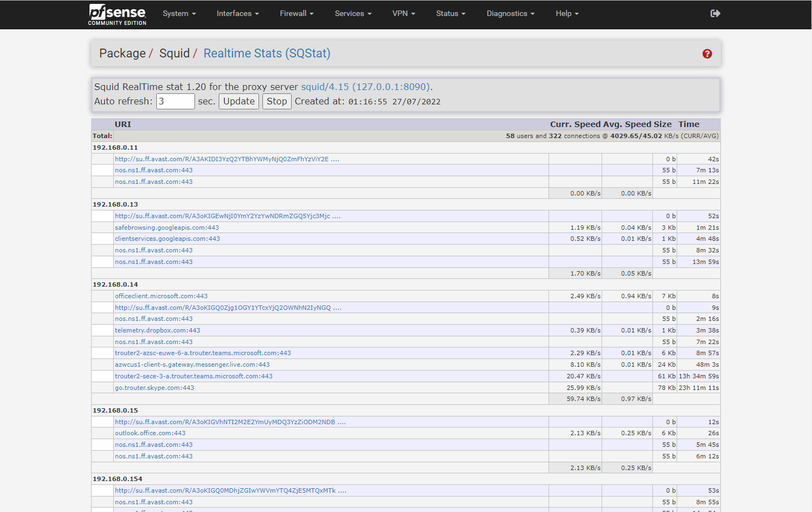Click the URI column header
This screenshot has width=812, height=512.
(x=123, y=124)
